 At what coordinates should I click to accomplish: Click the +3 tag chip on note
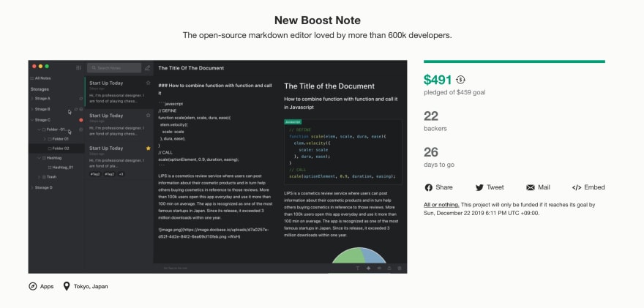point(121,174)
